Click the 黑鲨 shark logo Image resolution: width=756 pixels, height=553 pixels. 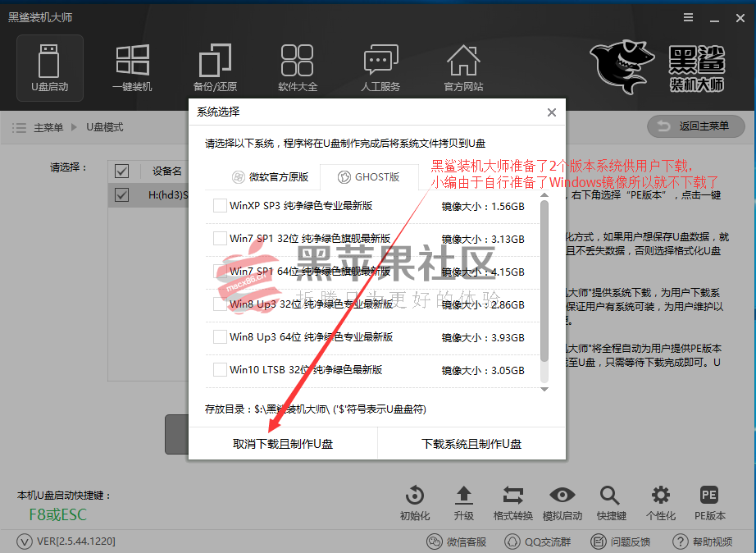coord(622,66)
